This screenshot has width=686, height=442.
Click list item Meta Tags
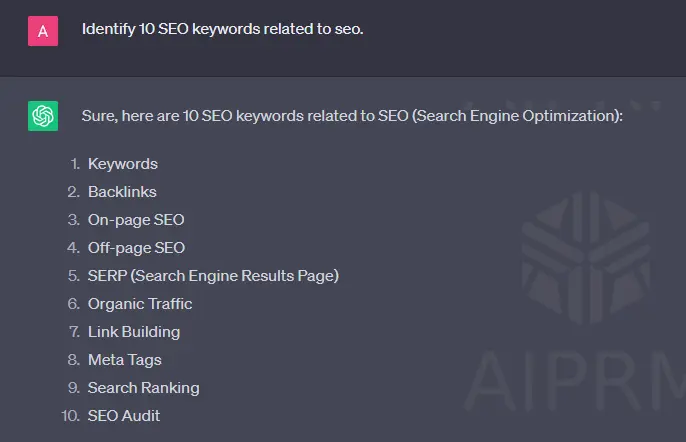pyautogui.click(x=125, y=360)
